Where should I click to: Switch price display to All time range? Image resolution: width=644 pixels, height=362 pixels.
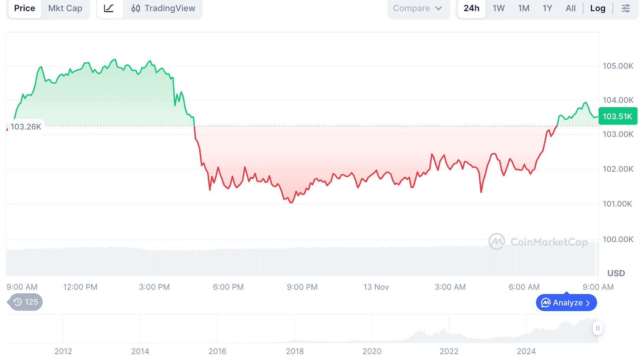tap(570, 8)
